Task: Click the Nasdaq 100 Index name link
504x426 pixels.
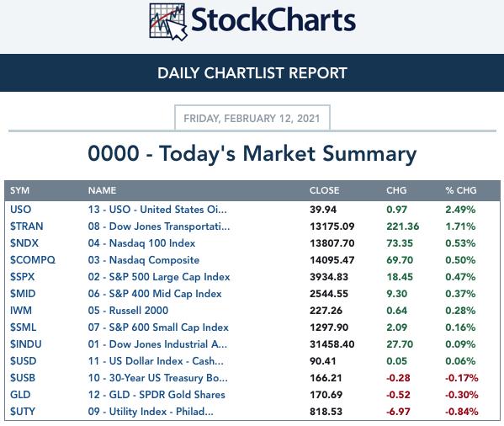Action: 141,243
